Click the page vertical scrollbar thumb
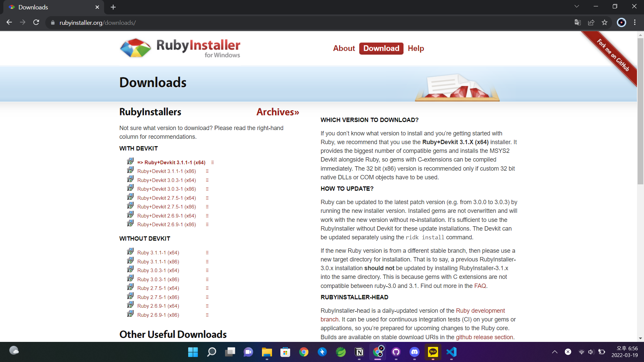The height and width of the screenshot is (362, 644). point(640,111)
